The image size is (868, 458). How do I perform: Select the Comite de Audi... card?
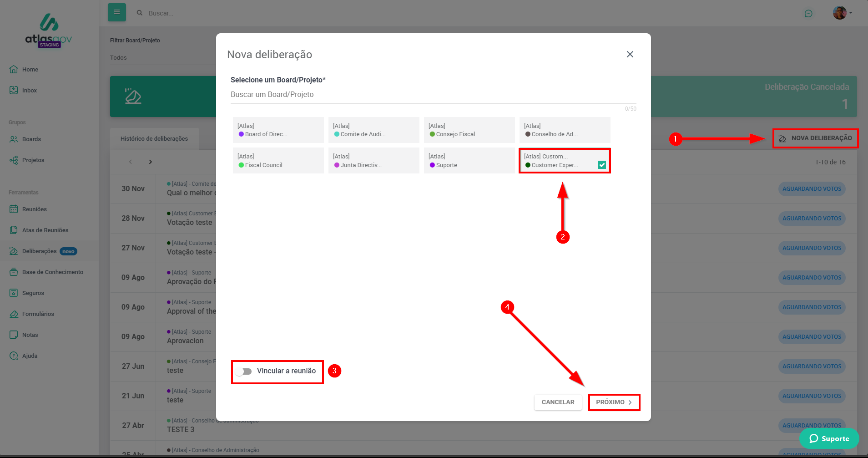coord(374,130)
